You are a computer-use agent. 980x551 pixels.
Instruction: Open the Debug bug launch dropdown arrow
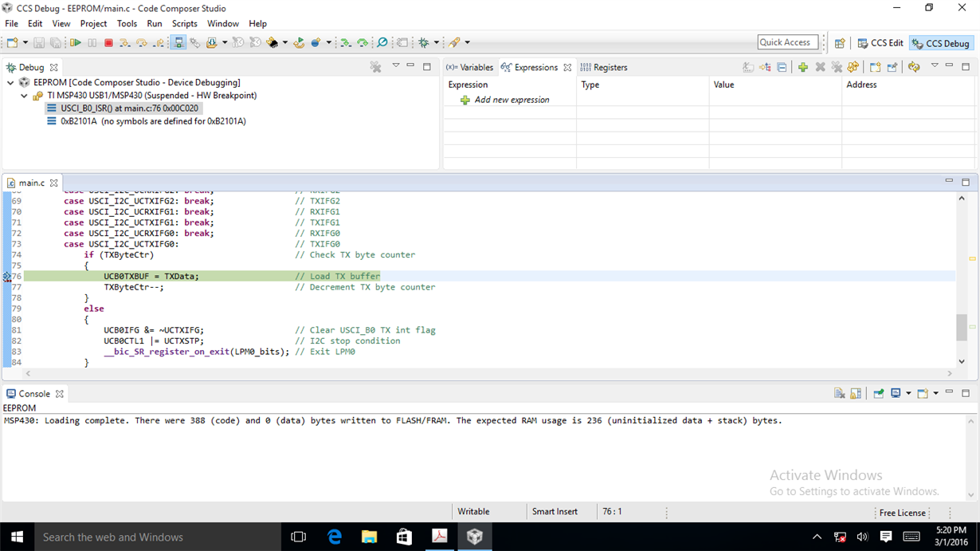(436, 42)
